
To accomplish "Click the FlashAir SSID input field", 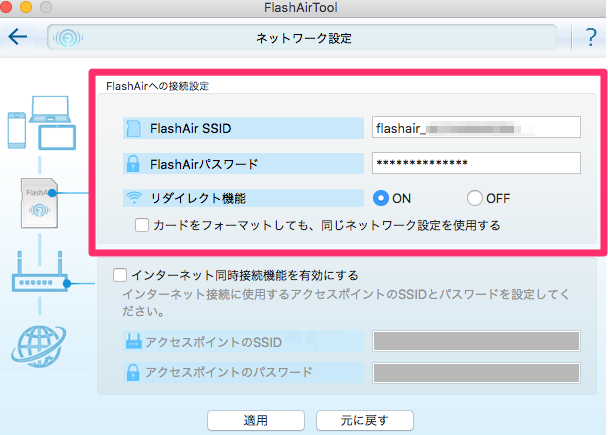I will (x=476, y=128).
